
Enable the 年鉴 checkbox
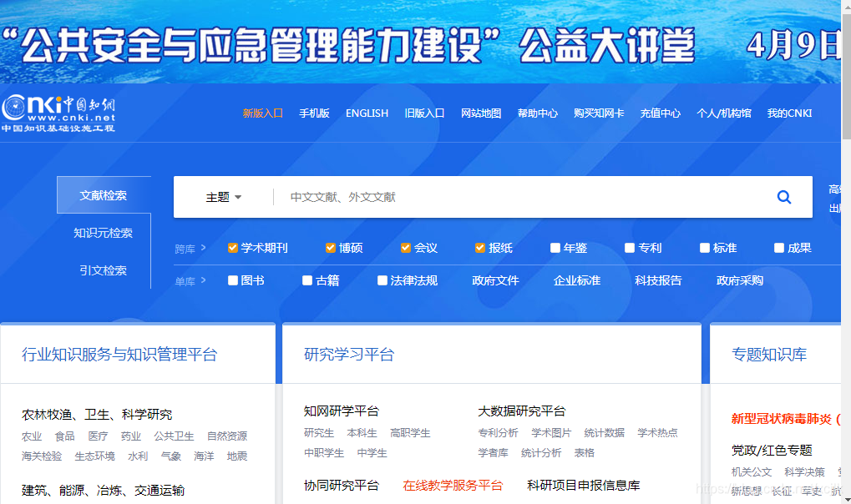point(555,248)
